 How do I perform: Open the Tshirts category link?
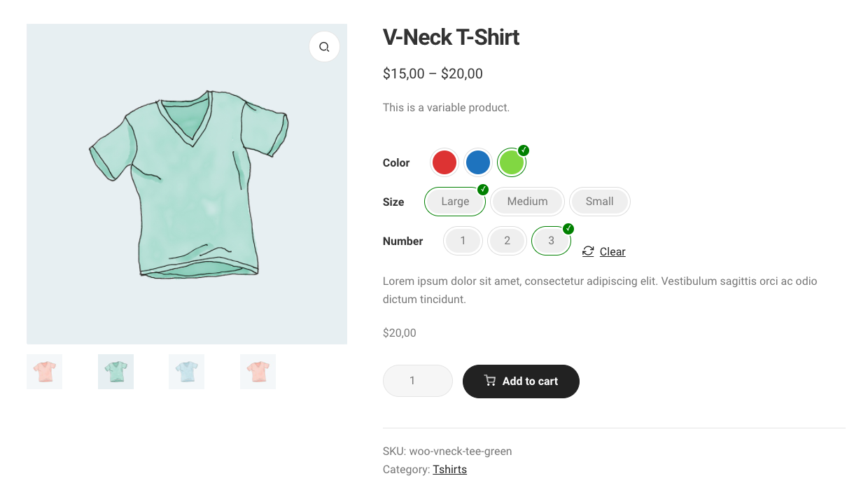449,469
